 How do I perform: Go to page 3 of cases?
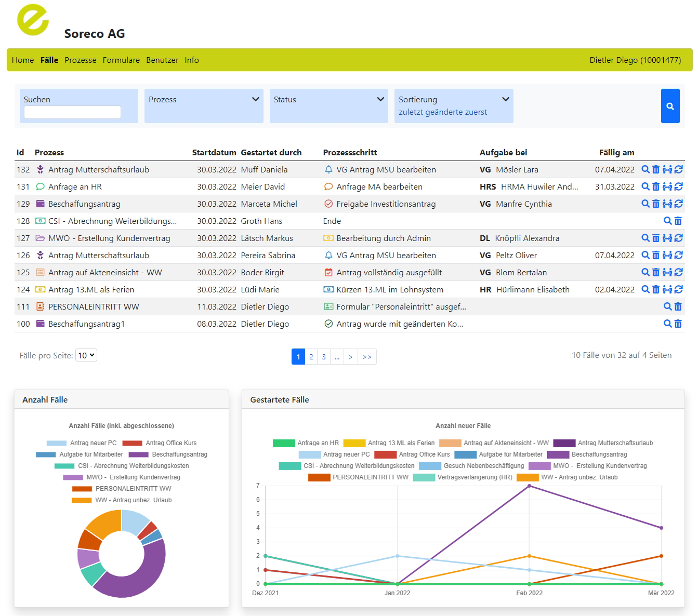pyautogui.click(x=324, y=357)
